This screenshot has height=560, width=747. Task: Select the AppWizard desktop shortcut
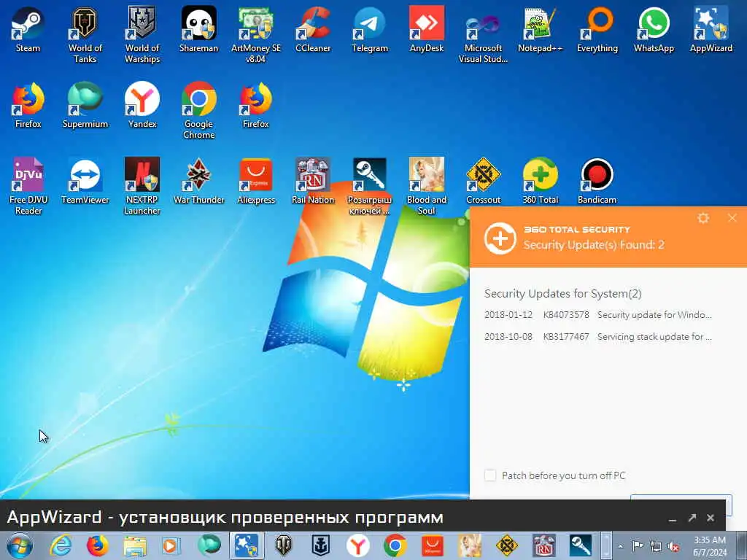click(x=711, y=29)
